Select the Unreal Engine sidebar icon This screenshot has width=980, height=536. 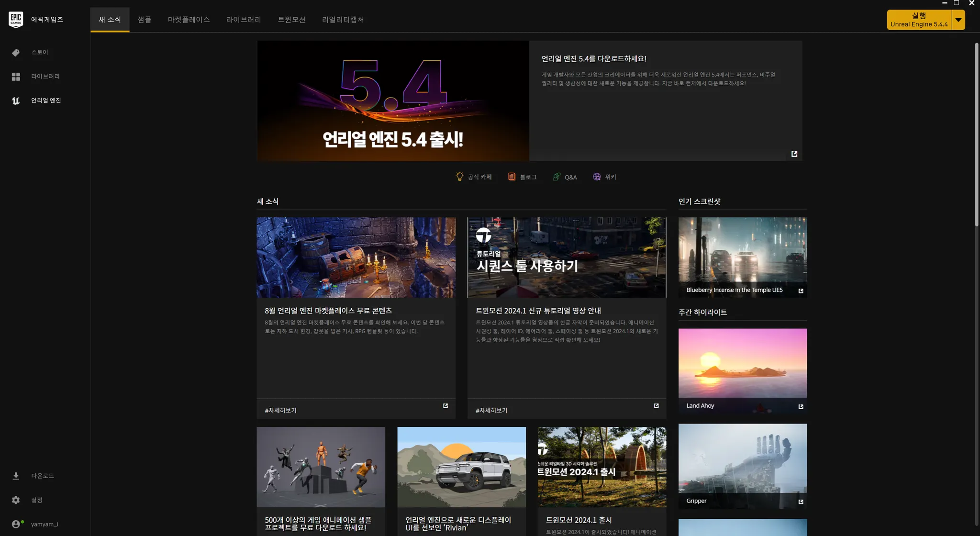16,100
